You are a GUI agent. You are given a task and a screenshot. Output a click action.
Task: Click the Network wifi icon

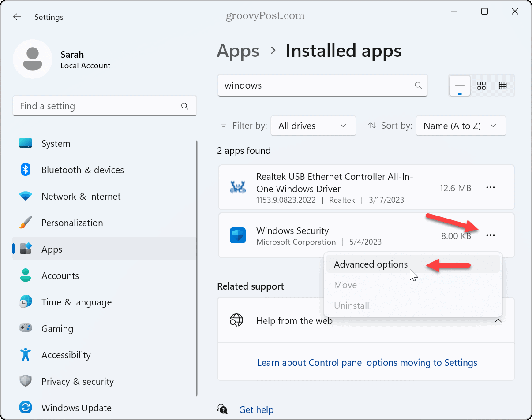coord(26,196)
